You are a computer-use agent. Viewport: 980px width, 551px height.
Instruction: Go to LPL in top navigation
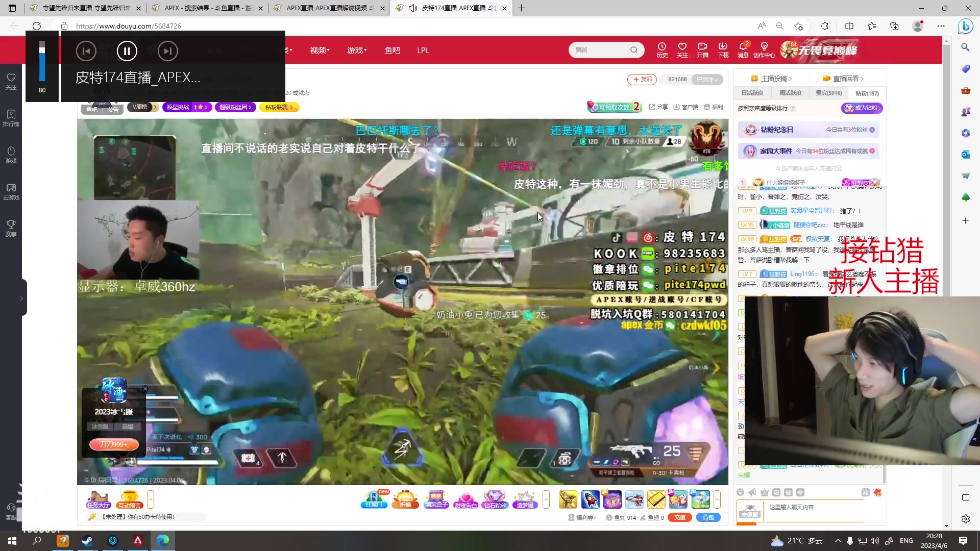(x=423, y=50)
